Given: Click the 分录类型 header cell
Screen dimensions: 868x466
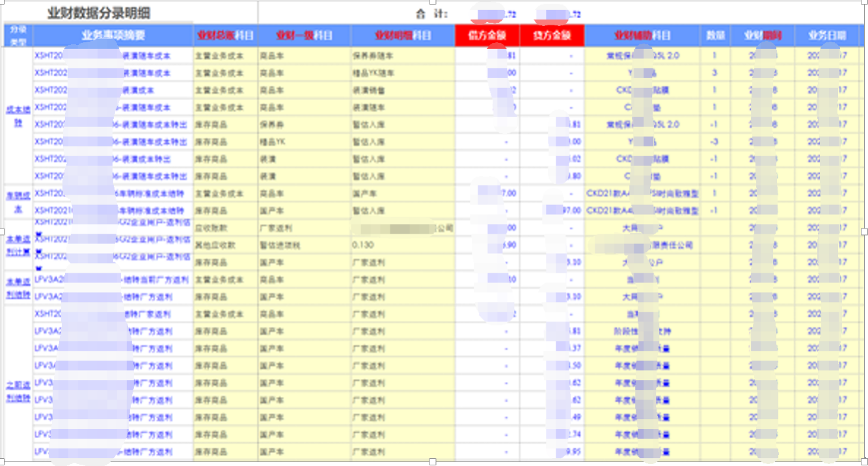Looking at the screenshot, I should point(18,36).
